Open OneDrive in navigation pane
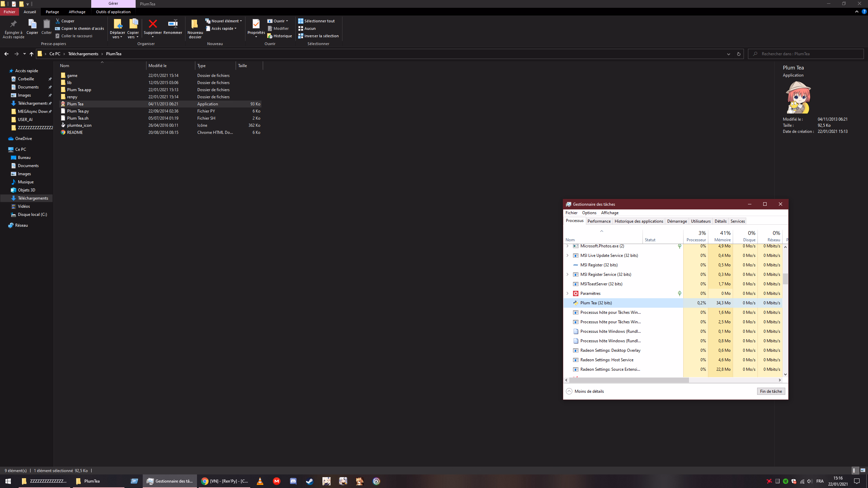Screen dimensions: 868x488 pyautogui.click(x=23, y=139)
